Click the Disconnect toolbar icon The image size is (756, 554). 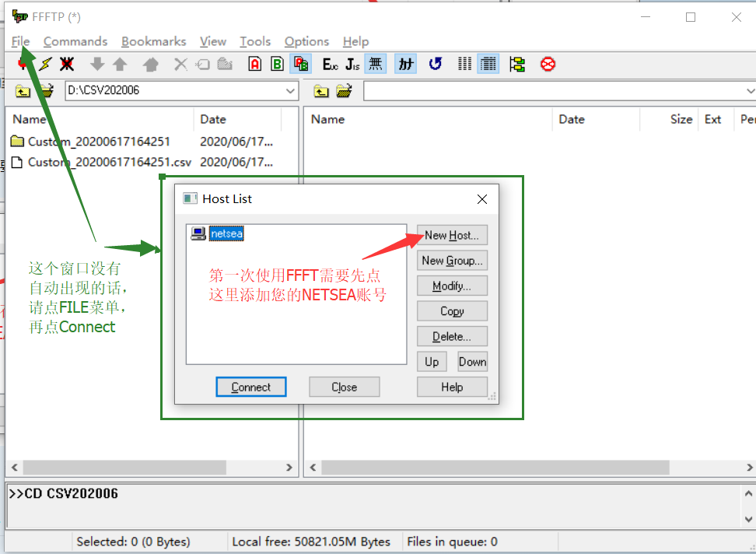click(67, 64)
